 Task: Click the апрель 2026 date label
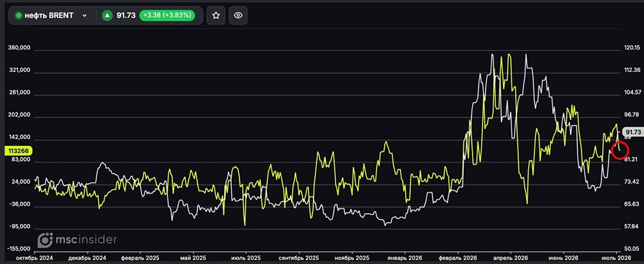pos(511,258)
